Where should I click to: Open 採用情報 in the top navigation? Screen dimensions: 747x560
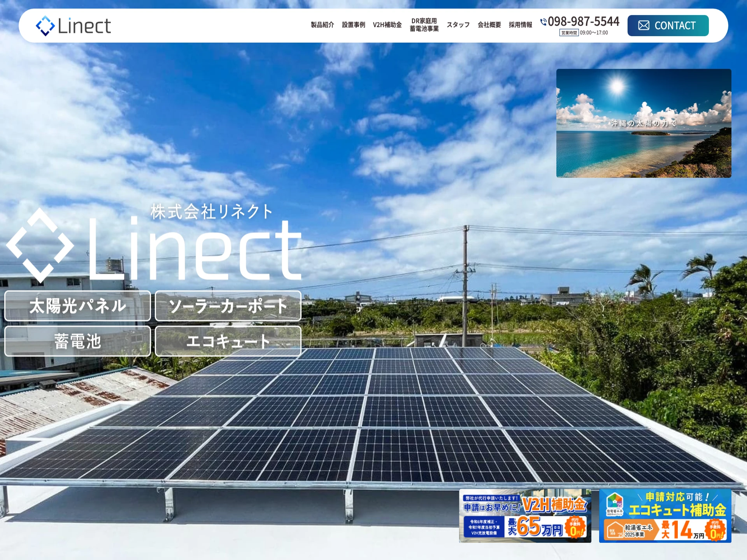pyautogui.click(x=520, y=25)
